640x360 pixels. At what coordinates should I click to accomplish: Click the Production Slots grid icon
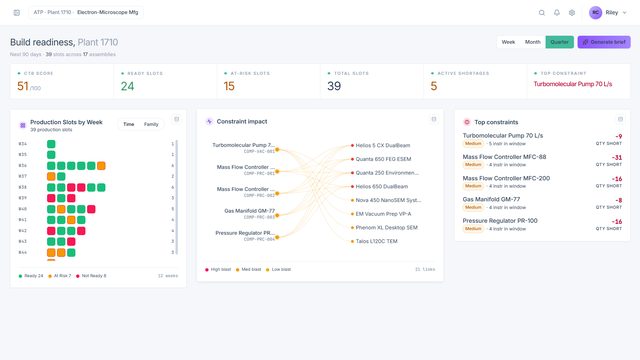[23, 125]
